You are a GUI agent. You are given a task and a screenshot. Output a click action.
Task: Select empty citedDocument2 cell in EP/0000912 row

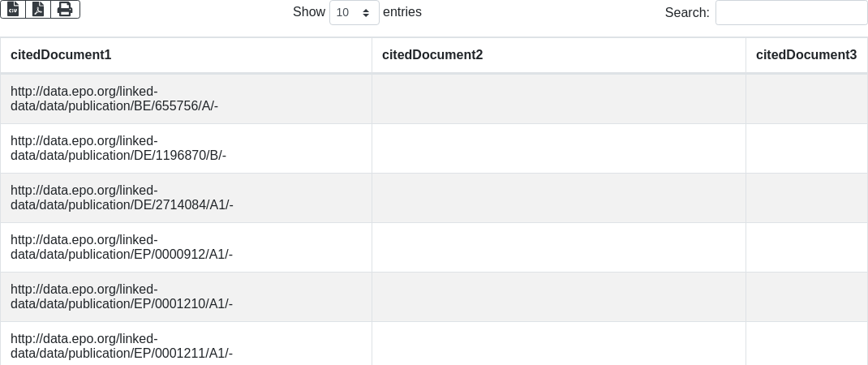pyautogui.click(x=558, y=247)
